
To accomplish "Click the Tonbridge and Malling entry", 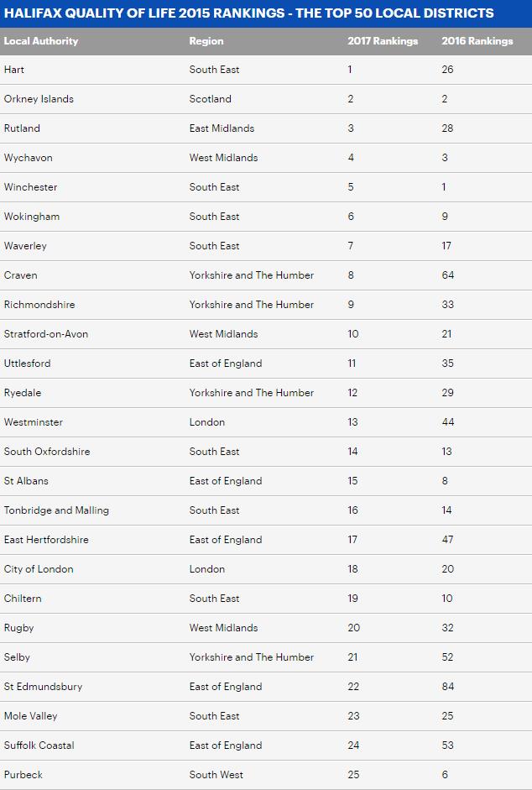I will 56,510.
